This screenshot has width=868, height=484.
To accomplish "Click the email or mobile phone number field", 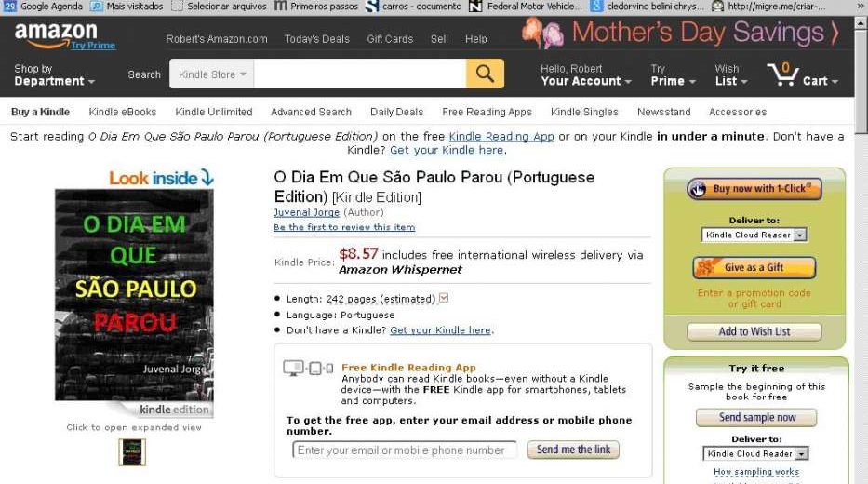I will [x=405, y=450].
